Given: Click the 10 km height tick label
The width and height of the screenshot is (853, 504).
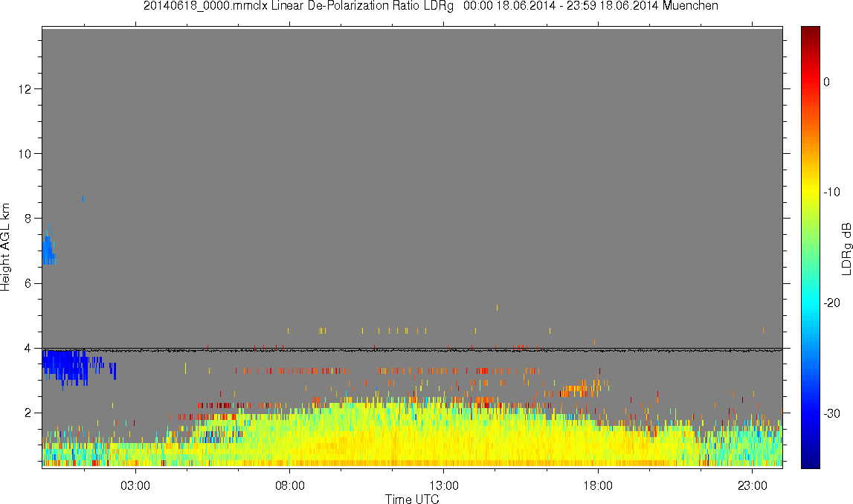Looking at the screenshot, I should [x=24, y=154].
